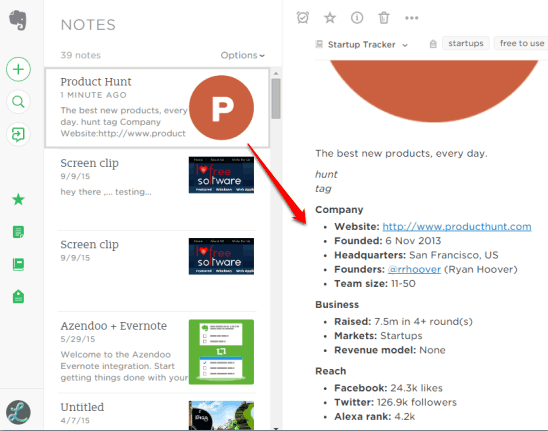Open the Tags icon in sidebar

tap(18, 297)
